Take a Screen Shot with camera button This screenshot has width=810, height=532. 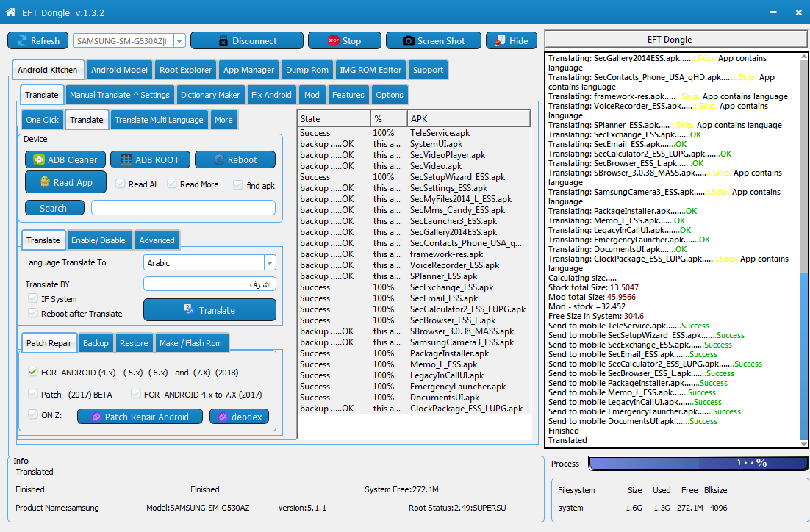pyautogui.click(x=434, y=41)
